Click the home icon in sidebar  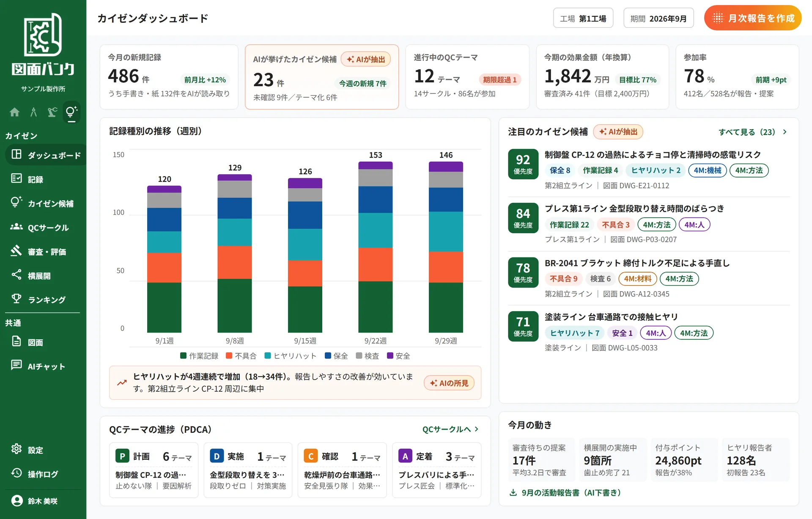tap(14, 112)
